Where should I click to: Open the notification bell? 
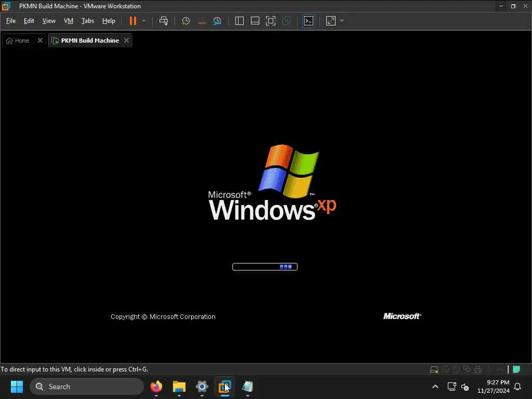click(x=518, y=387)
